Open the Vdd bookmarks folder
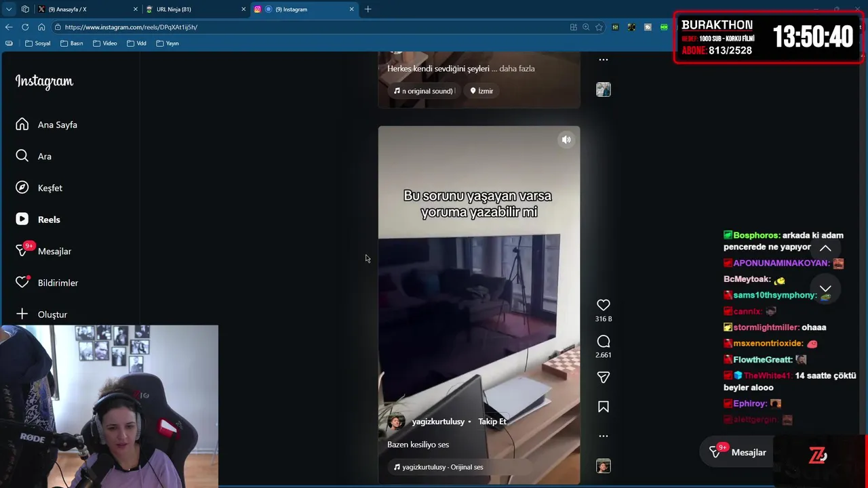The height and width of the screenshot is (488, 868). [136, 43]
